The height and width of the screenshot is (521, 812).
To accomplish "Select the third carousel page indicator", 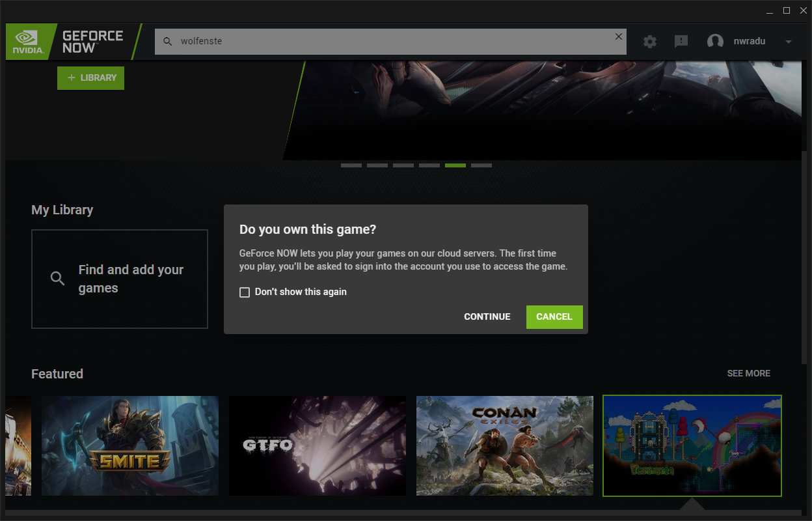I will pos(403,165).
